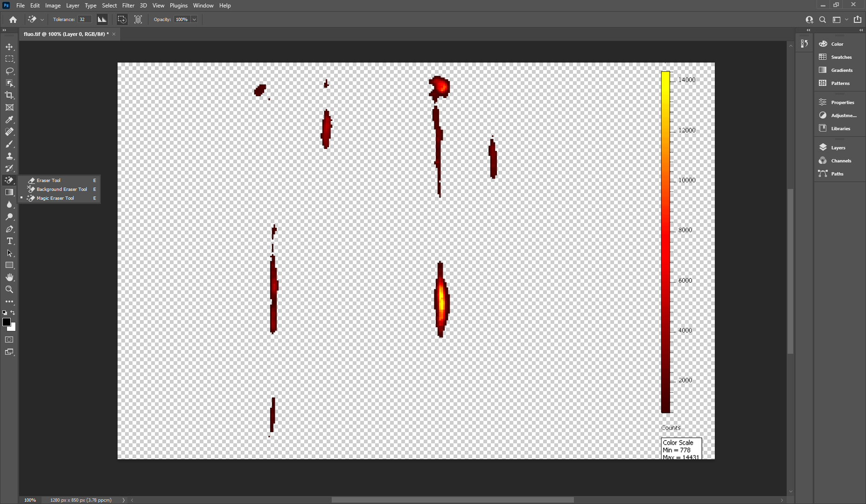The image size is (866, 504).
Task: Choose the Horizontal Type tool
Action: click(9, 241)
